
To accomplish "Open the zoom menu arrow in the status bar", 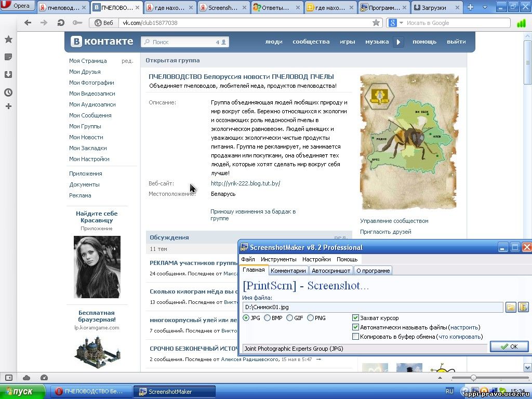I will coord(440,378).
